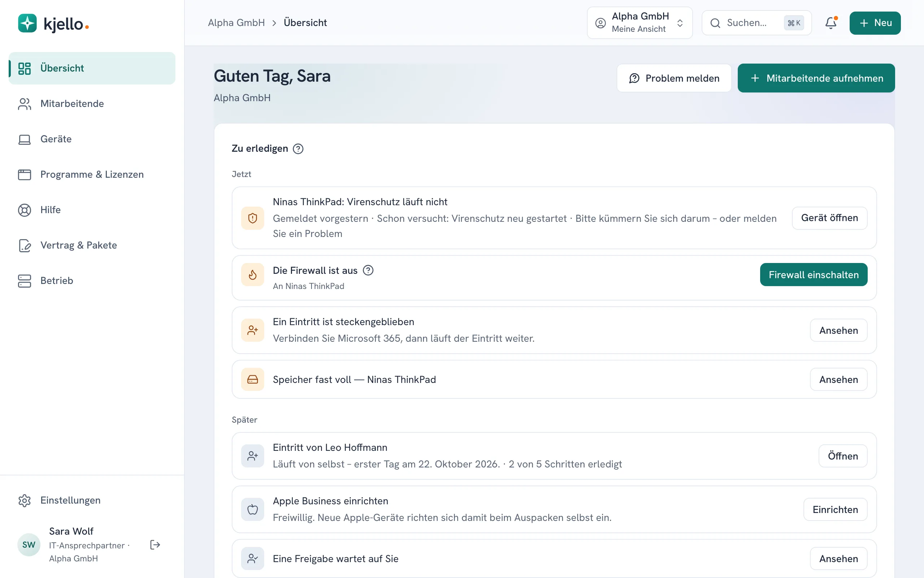Screen dimensions: 924x578
Task: Click the flame icon of the Firewall item
Action: 252,275
